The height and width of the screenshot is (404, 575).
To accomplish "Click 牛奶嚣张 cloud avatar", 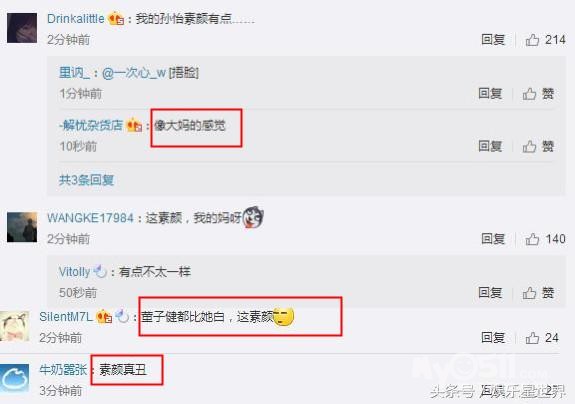I will [x=15, y=379].
